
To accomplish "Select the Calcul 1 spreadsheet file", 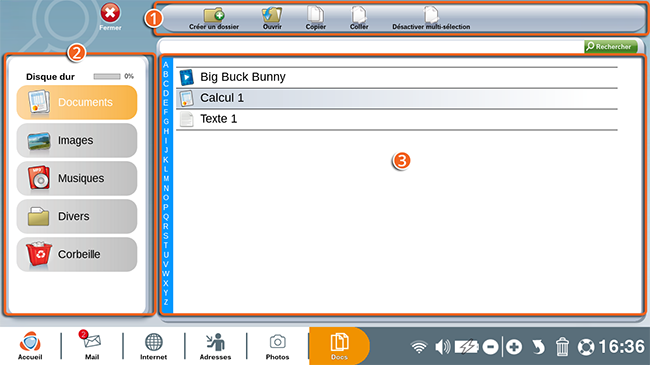I will tap(397, 98).
